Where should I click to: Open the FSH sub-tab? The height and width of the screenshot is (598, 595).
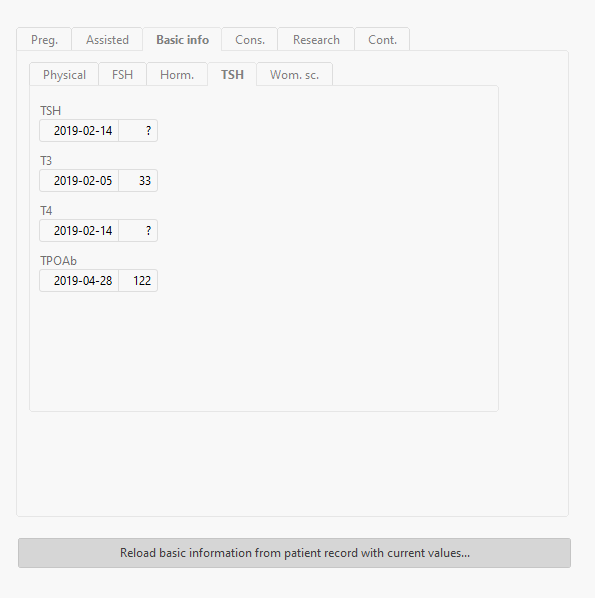(122, 74)
